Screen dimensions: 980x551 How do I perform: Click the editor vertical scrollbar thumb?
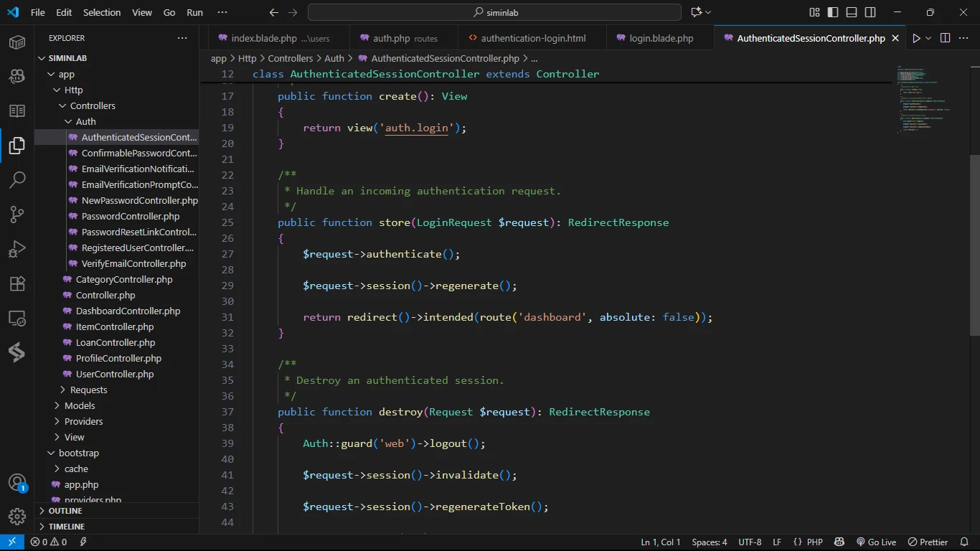[974, 244]
